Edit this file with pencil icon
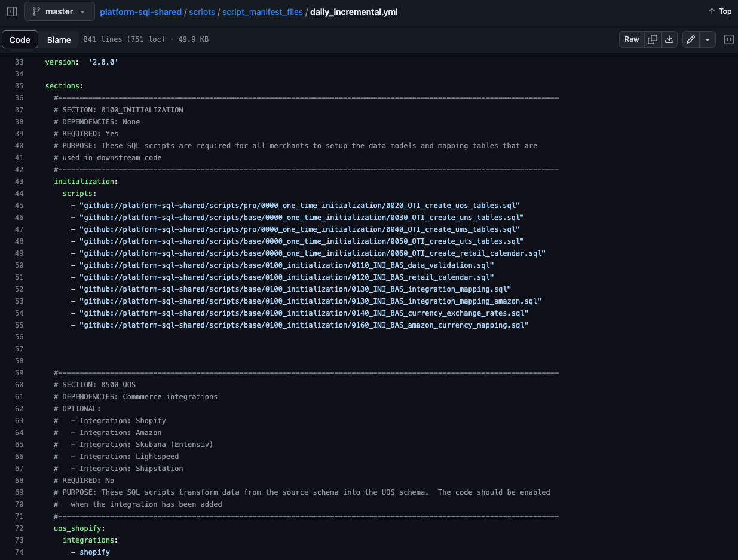The width and height of the screenshot is (738, 560). 691,39
